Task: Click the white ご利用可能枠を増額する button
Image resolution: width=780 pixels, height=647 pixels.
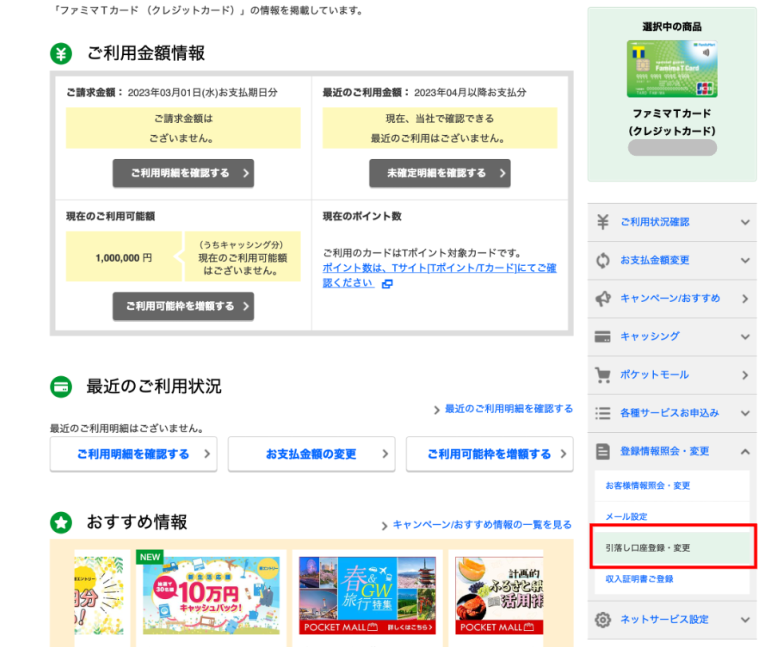Action: point(489,454)
